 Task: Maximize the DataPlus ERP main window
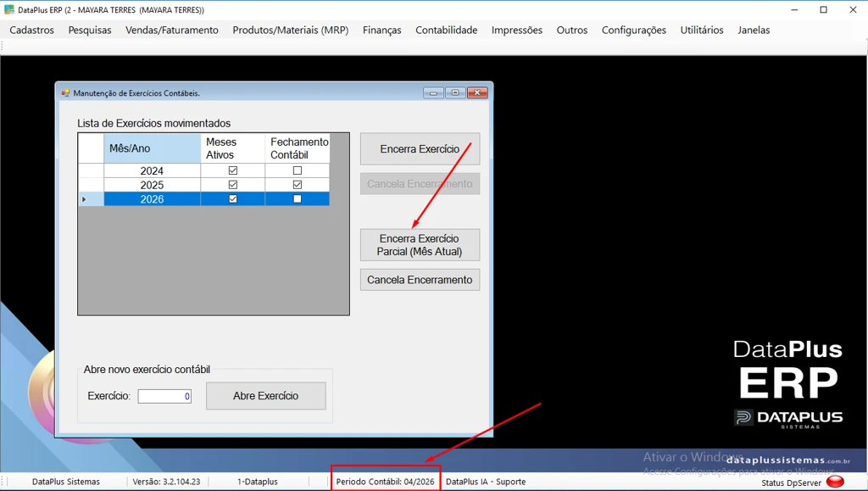click(x=824, y=9)
